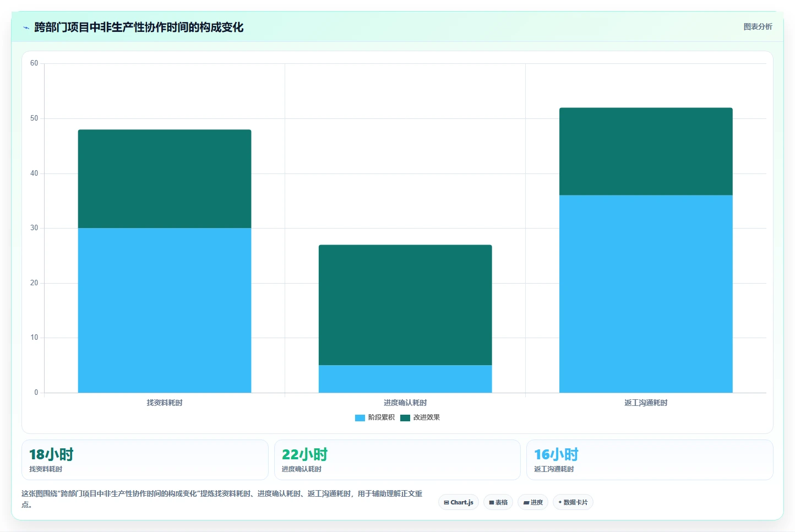
Task: Click the green segment of 进度确认耗时 bar
Action: (405, 305)
